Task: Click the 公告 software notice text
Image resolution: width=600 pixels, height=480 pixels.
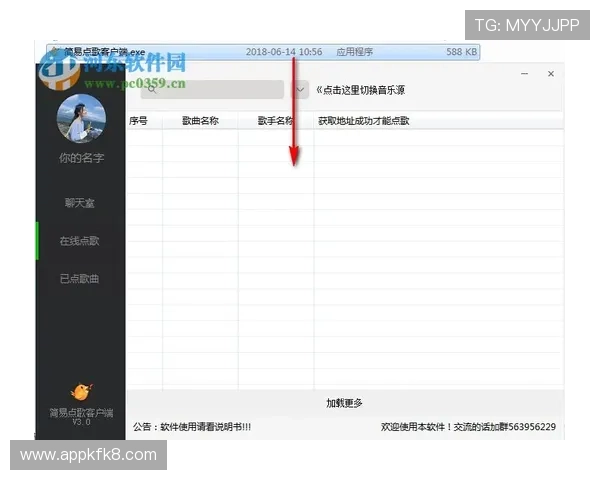Action: (x=192, y=427)
